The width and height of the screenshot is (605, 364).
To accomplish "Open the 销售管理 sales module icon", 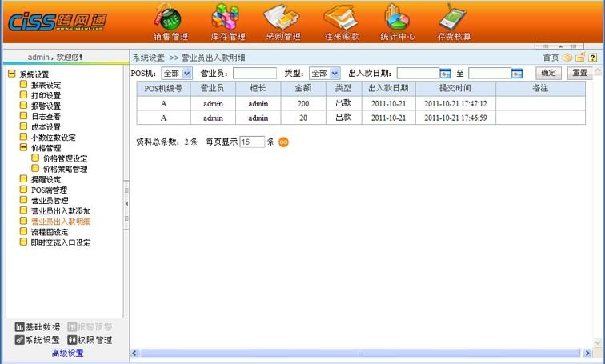I will pos(170,19).
